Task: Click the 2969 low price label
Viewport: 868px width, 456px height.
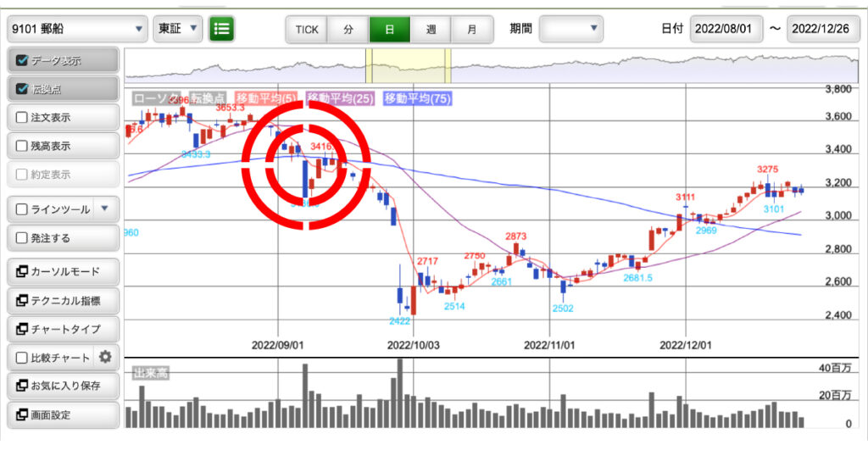Action: tap(706, 231)
